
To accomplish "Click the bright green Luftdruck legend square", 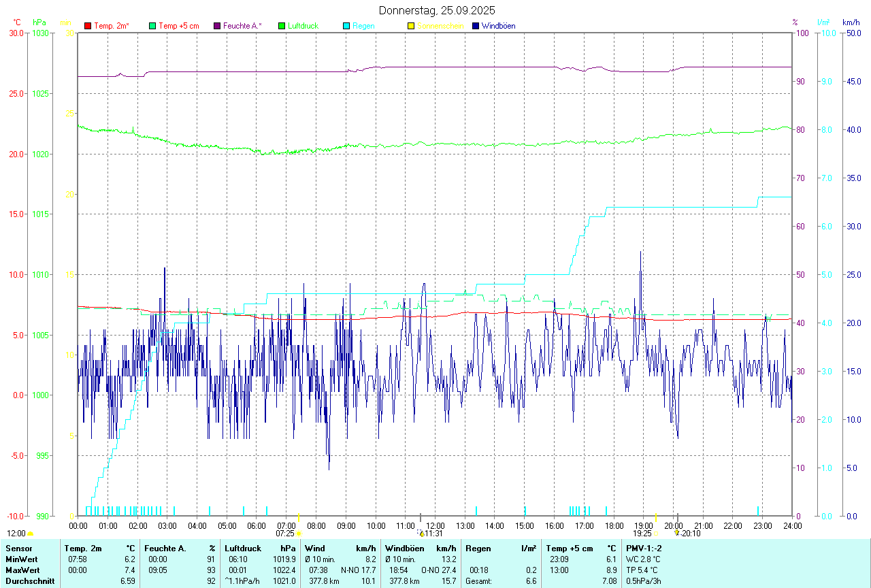I will coord(282,26).
